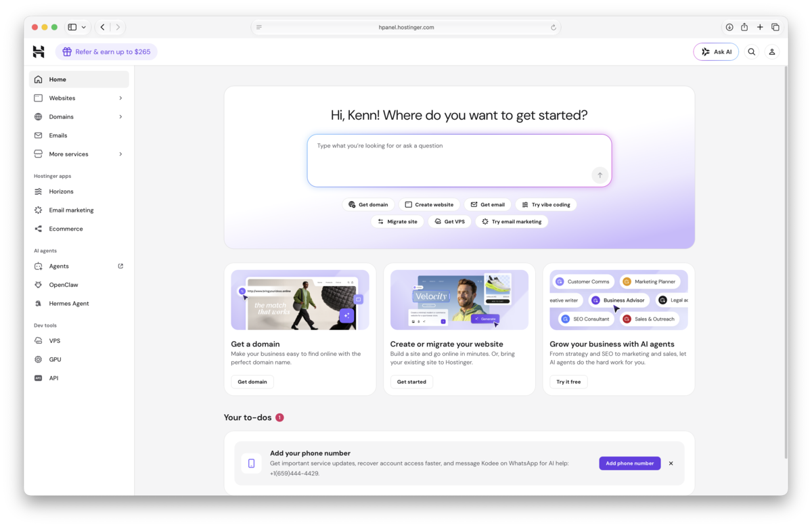Click the page vertical scrollbar

coord(785,264)
